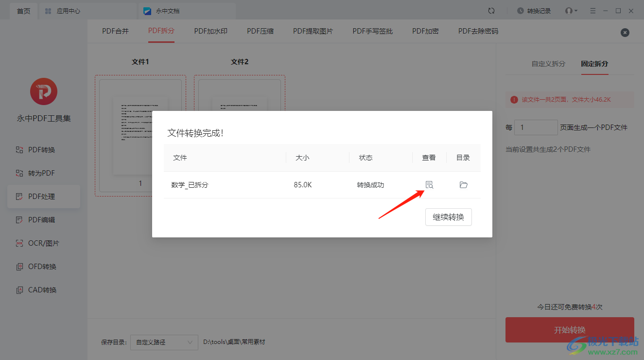Click the refresh icon in the title bar
The height and width of the screenshot is (360, 644).
(491, 11)
